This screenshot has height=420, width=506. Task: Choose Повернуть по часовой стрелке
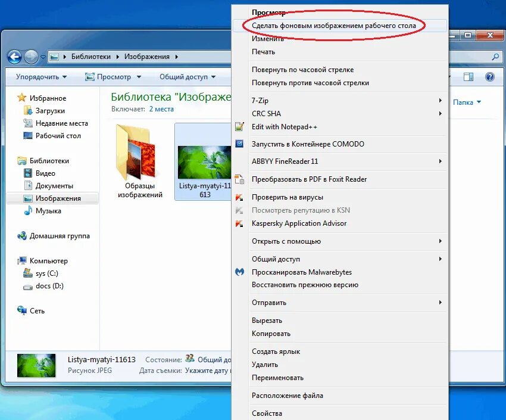[x=340, y=70]
